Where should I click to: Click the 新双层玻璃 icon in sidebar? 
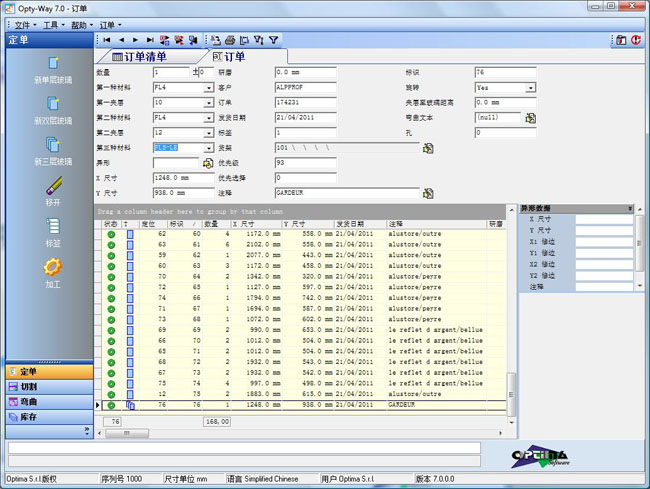coord(53,103)
